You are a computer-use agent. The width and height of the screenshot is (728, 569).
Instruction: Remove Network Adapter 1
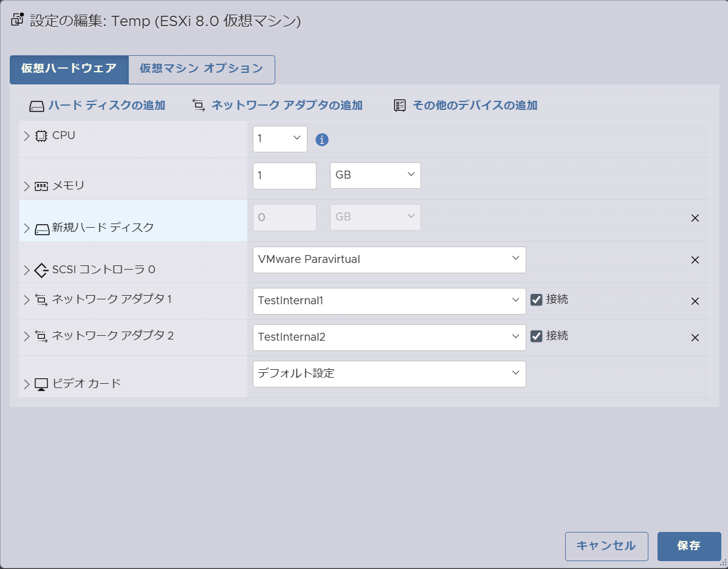click(695, 301)
